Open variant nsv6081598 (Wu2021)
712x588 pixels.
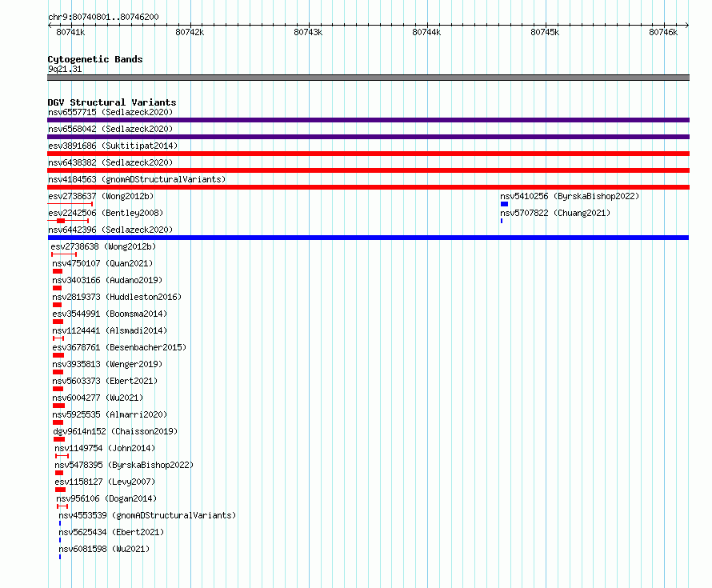tap(104, 549)
